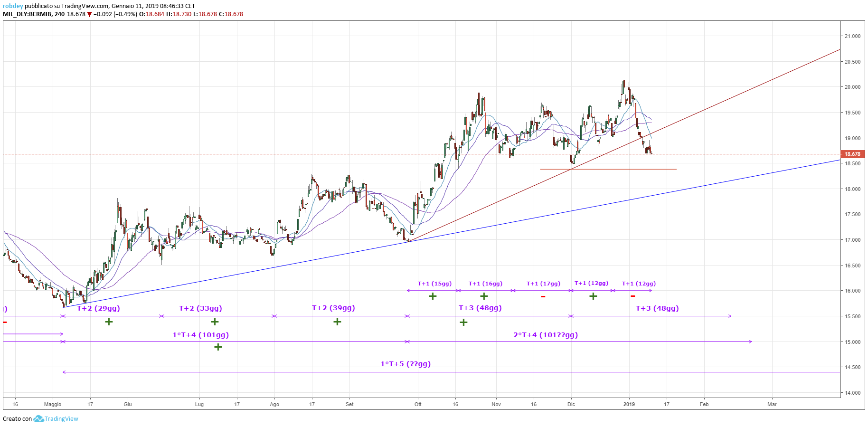Click the red down-arrow price change icon
868x427 pixels.
89,14
